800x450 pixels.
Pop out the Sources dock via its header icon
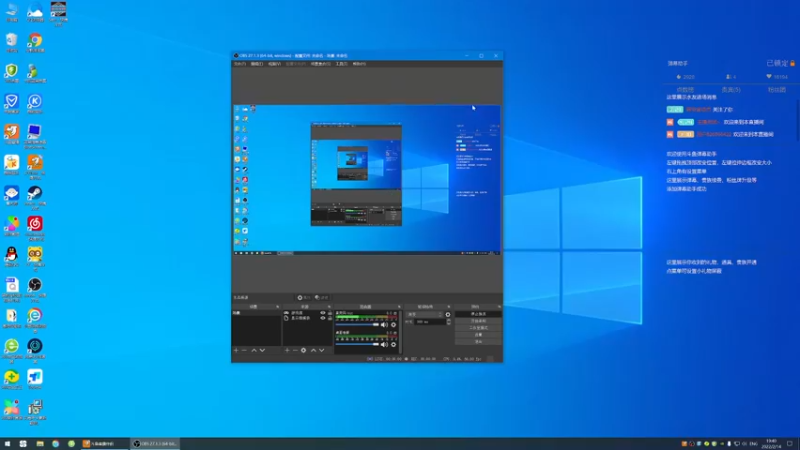pos(329,307)
